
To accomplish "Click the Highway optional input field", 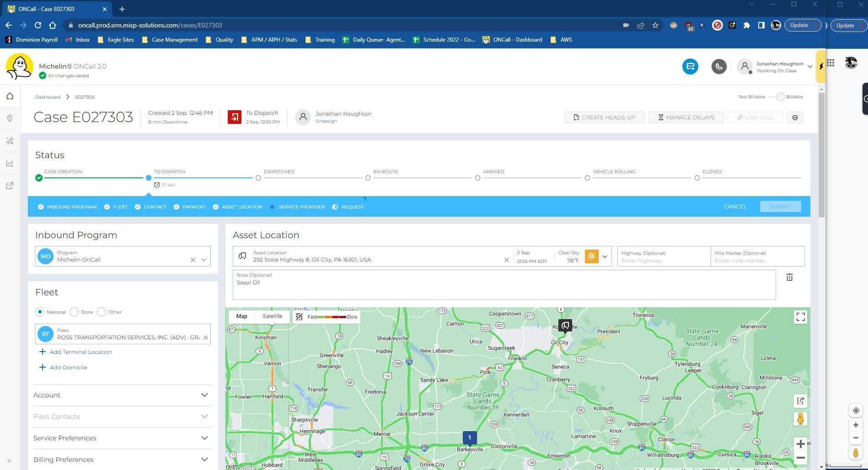I will tap(663, 261).
